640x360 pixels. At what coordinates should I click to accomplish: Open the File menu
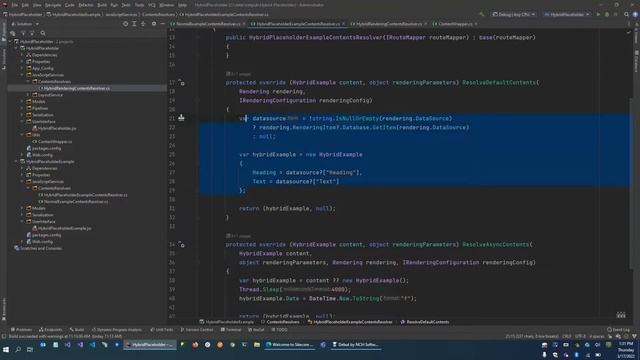[x=15, y=5]
